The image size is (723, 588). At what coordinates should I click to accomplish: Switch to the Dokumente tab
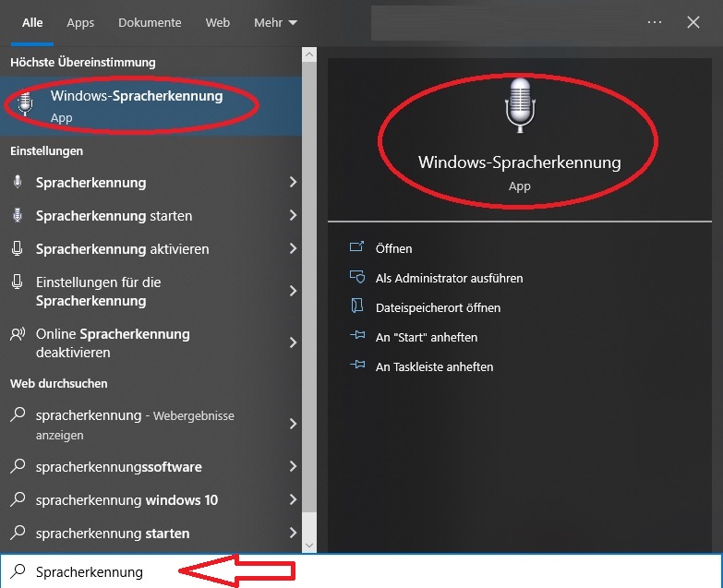pos(150,22)
